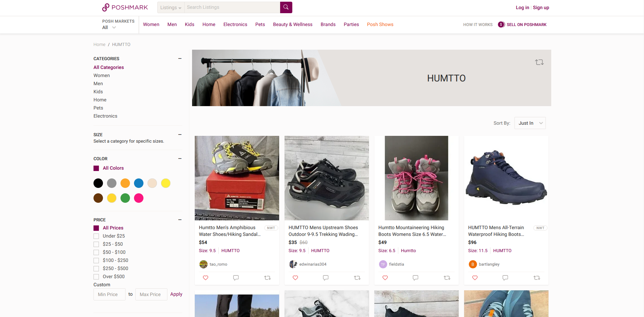Share the Humtto Mountaineering Hiking Boots listing
Viewport: 644px width, 317px height.
(447, 278)
